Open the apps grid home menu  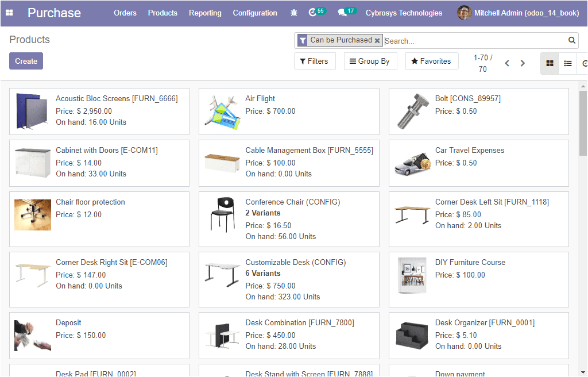(9, 13)
